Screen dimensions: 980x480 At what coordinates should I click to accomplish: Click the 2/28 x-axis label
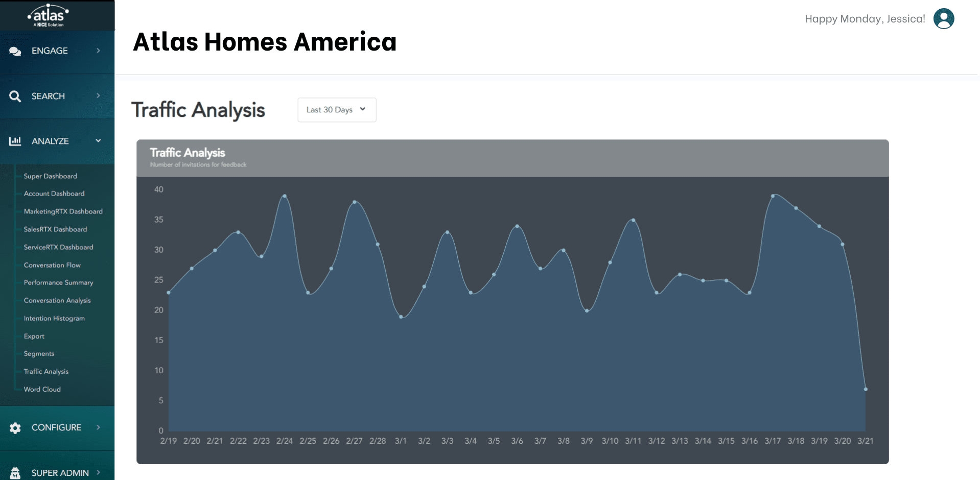click(378, 441)
